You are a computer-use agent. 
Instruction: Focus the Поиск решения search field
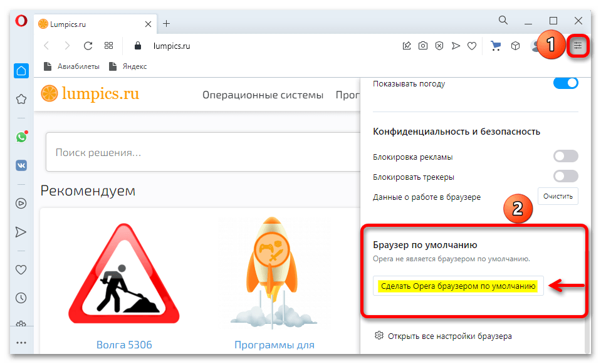tap(203, 152)
